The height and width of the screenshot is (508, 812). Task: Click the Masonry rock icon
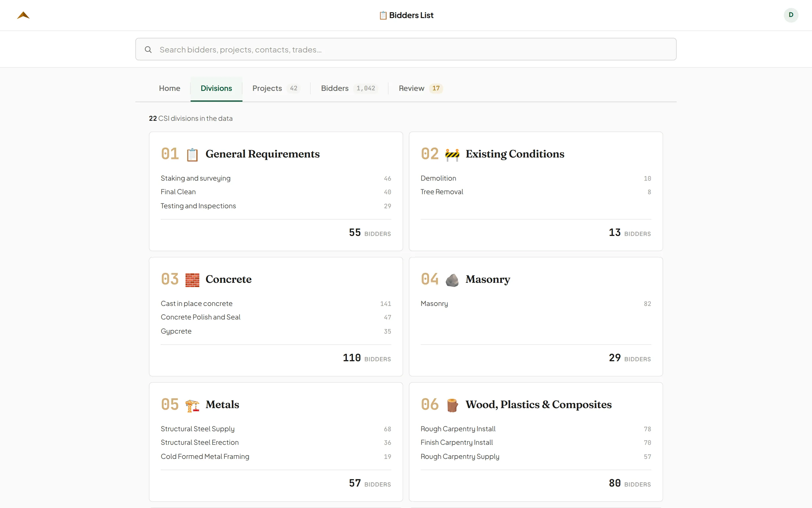tap(452, 280)
